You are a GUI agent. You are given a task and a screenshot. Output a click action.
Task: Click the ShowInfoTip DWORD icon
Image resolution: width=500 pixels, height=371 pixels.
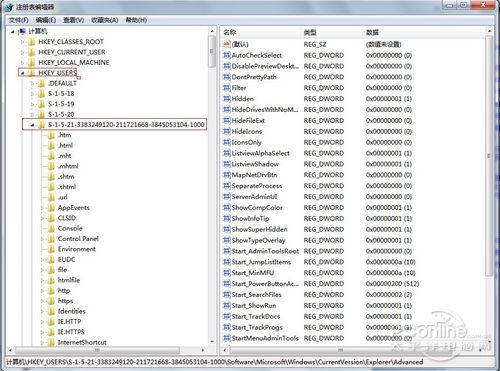pos(227,218)
